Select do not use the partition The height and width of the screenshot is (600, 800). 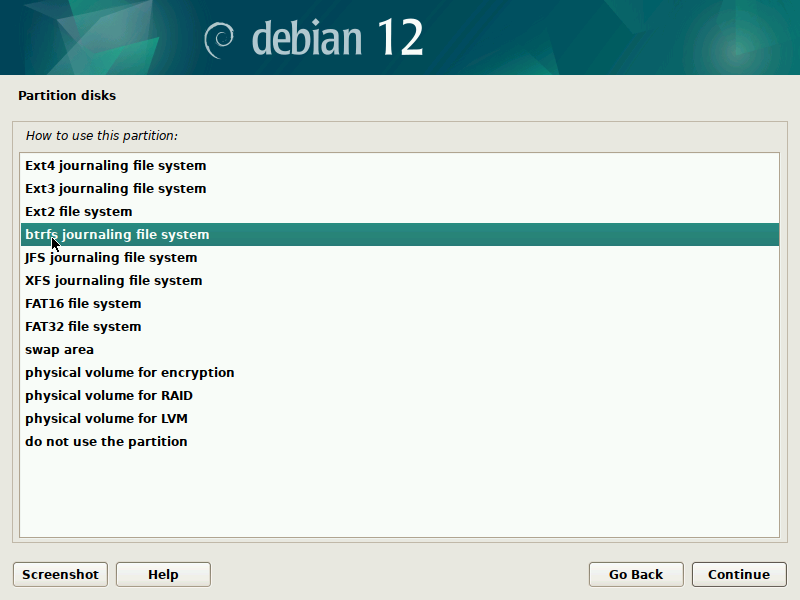(x=399, y=441)
